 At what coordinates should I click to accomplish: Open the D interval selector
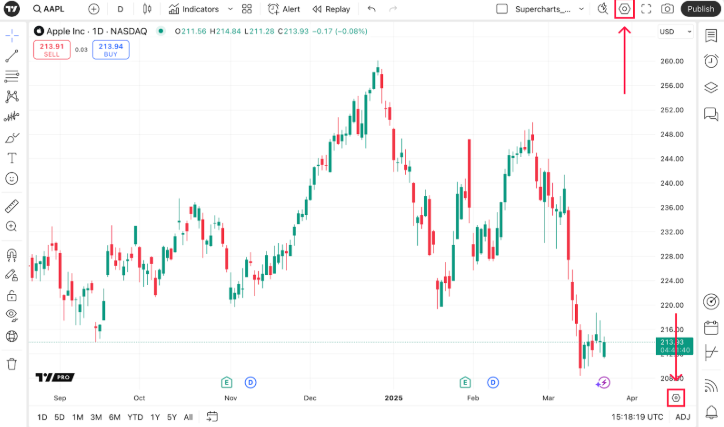(x=120, y=9)
